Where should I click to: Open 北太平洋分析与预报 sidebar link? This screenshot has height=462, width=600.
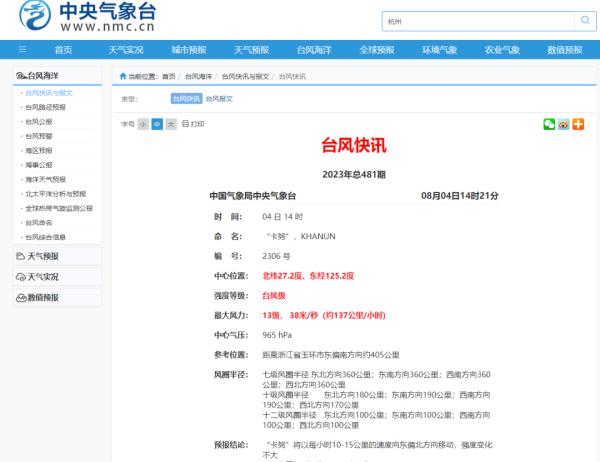point(56,194)
